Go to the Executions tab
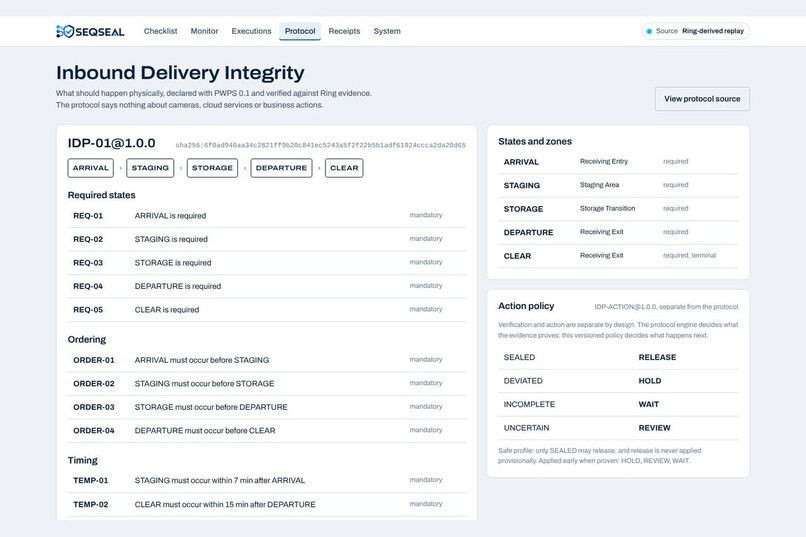806x537 pixels. [x=251, y=31]
